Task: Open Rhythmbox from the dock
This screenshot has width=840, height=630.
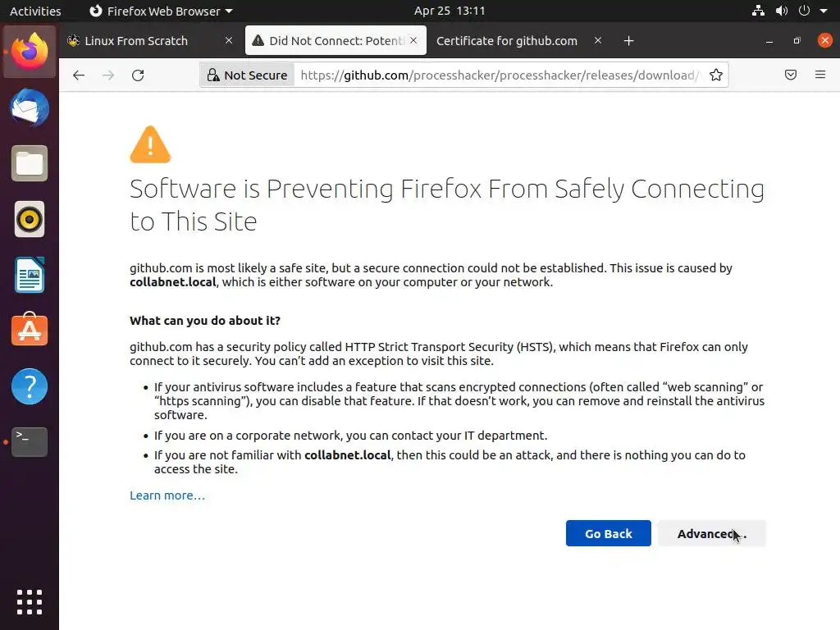Action: (x=30, y=219)
